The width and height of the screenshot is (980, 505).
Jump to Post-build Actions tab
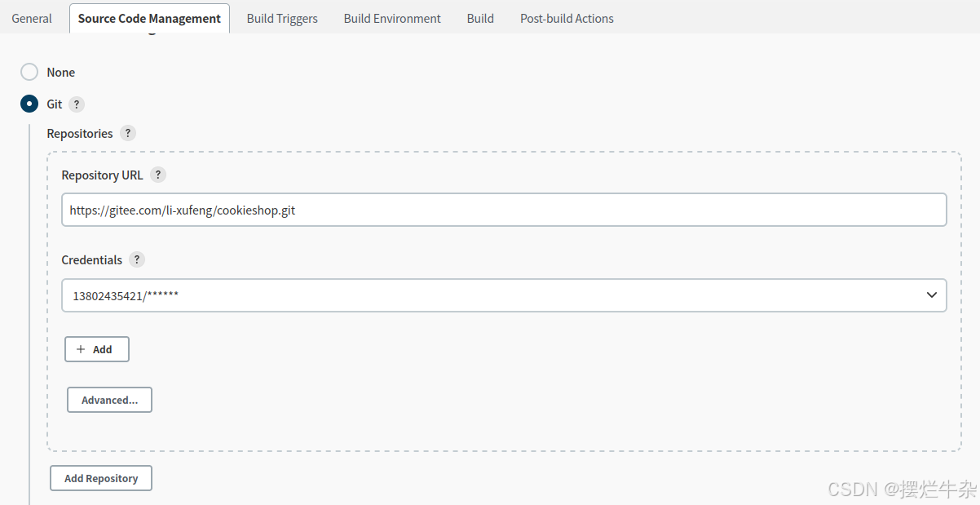pos(567,18)
